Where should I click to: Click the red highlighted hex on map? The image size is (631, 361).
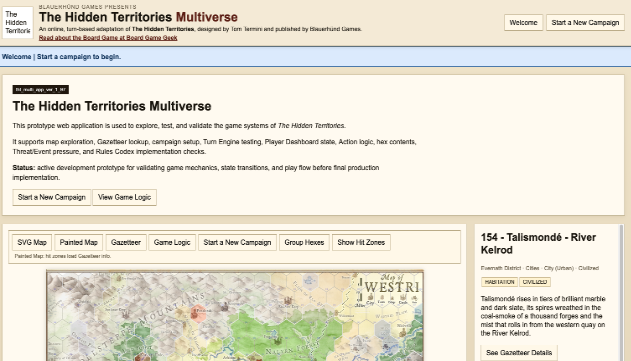[x=198, y=313]
